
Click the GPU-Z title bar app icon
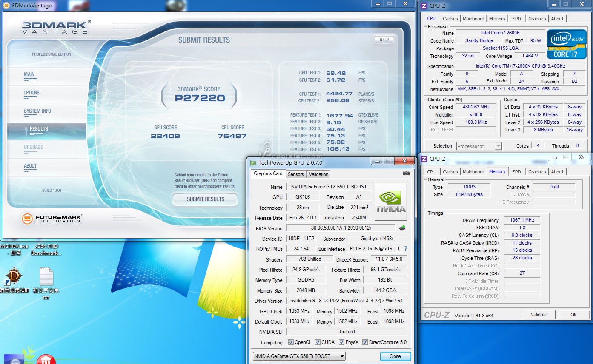click(x=253, y=162)
